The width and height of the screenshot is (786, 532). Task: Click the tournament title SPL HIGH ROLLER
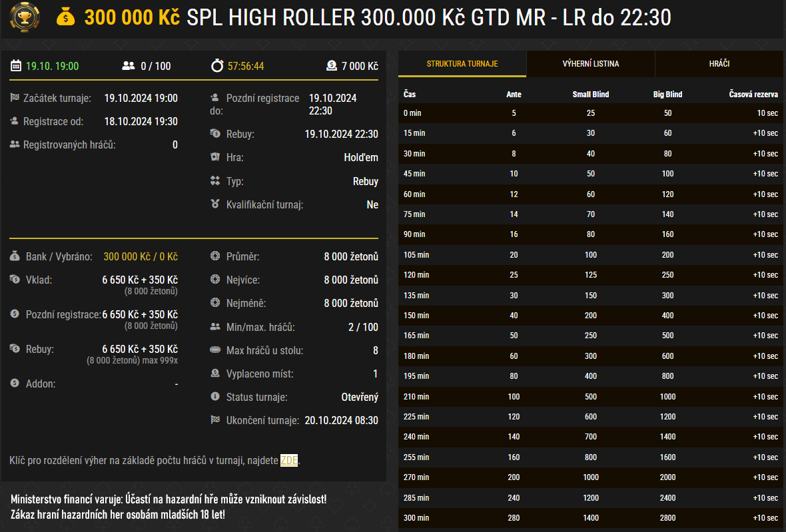(x=428, y=18)
